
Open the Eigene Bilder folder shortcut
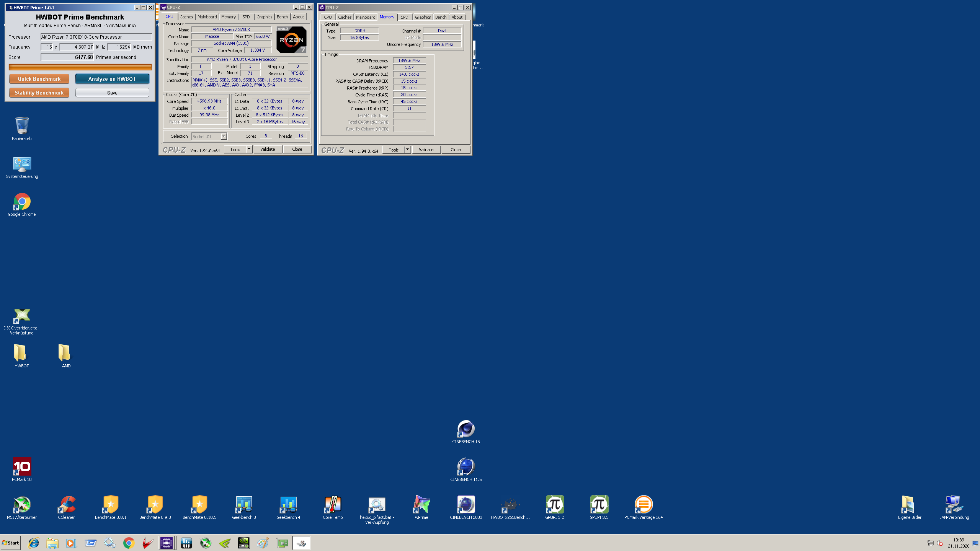point(910,507)
